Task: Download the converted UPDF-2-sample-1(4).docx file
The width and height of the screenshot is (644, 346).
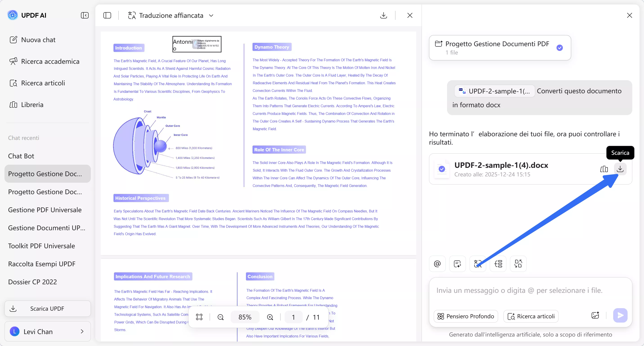Action: (x=620, y=169)
